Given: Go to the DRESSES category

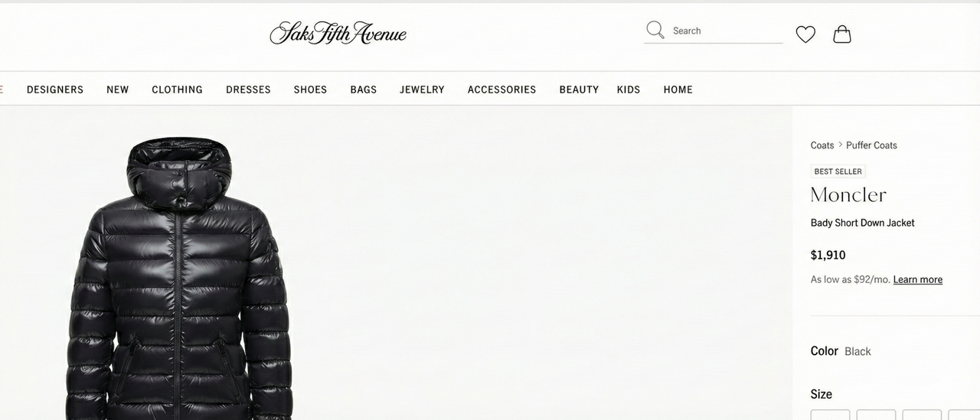Looking at the screenshot, I should coord(248,90).
